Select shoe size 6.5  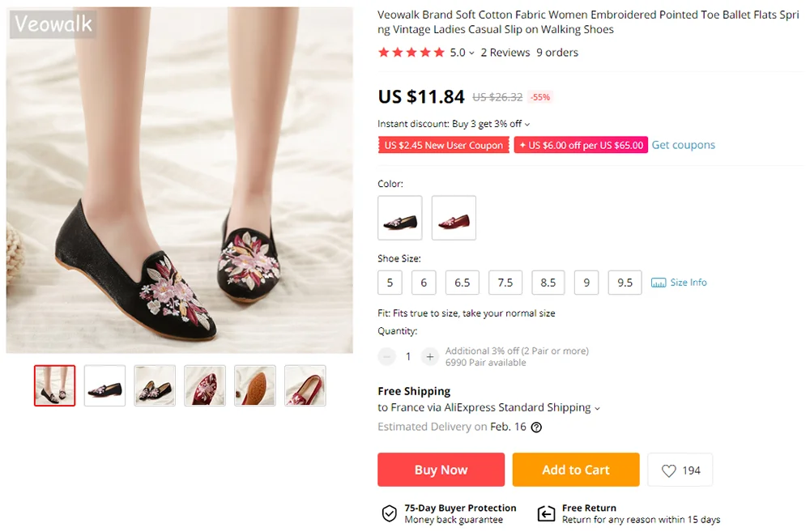pos(463,283)
